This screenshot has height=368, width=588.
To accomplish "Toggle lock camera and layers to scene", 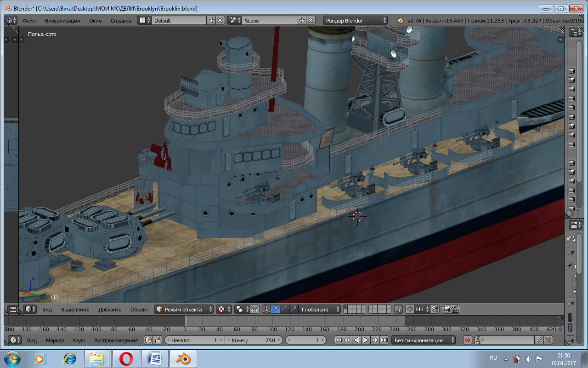I will [x=398, y=310].
